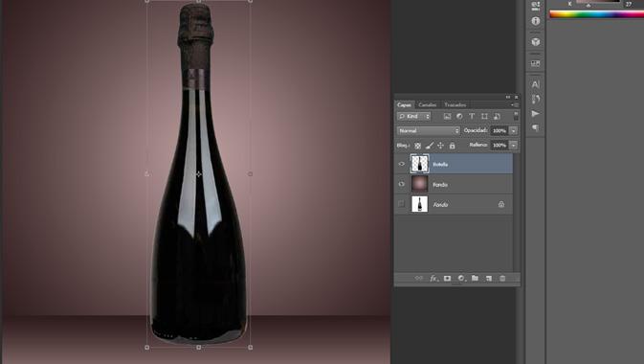Click the left-middle transform handle
The image size is (644, 364).
(147, 174)
